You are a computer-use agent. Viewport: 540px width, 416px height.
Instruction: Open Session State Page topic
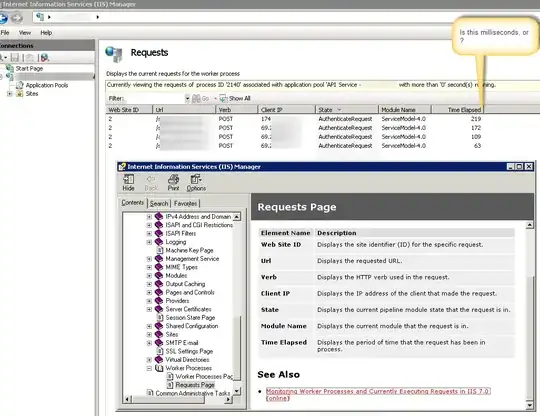(190, 318)
